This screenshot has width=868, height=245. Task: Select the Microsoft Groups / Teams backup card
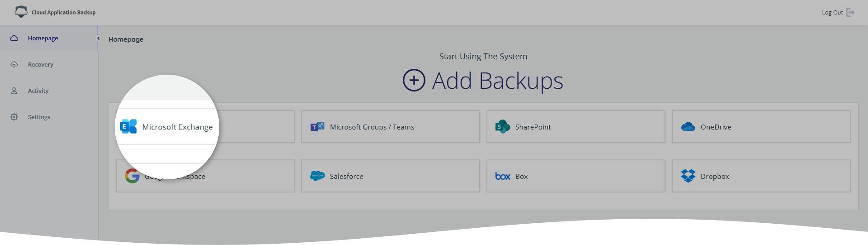[391, 127]
